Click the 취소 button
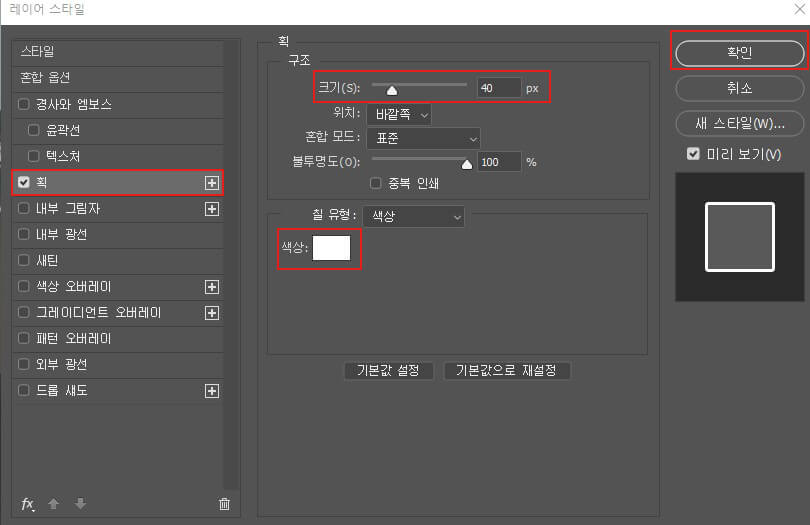This screenshot has width=810, height=525. 740,88
